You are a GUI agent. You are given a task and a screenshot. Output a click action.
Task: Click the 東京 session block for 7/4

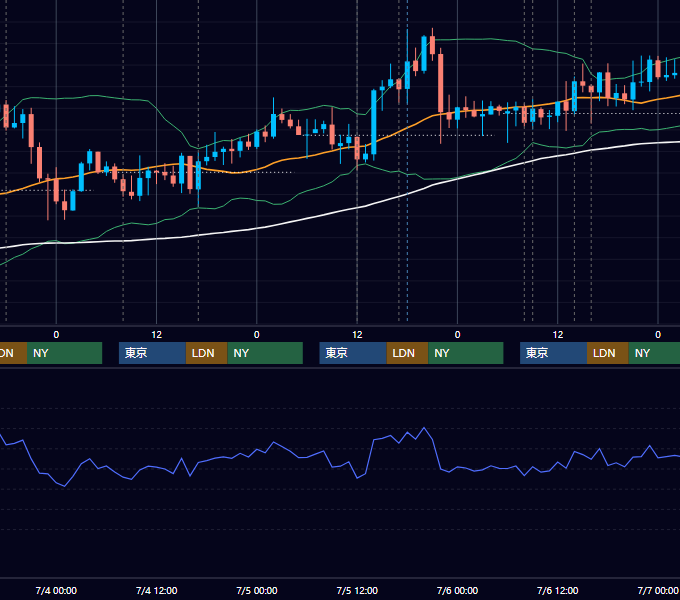pyautogui.click(x=152, y=353)
